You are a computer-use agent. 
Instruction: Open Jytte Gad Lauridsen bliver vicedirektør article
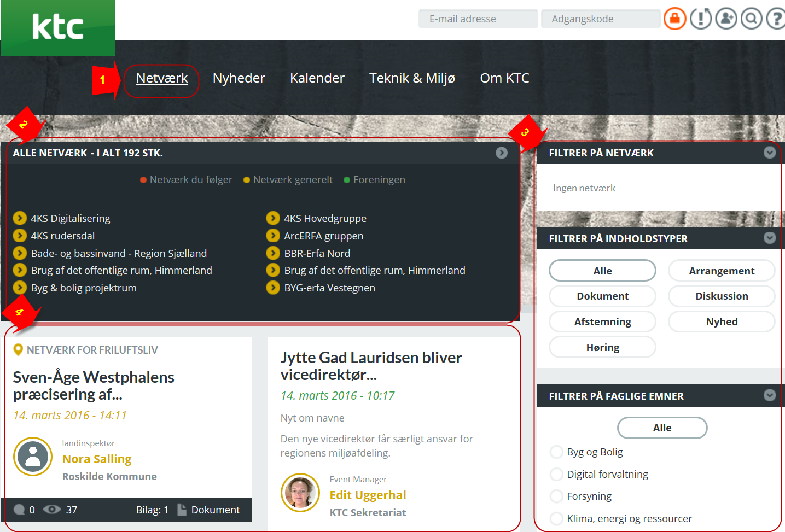(x=371, y=366)
